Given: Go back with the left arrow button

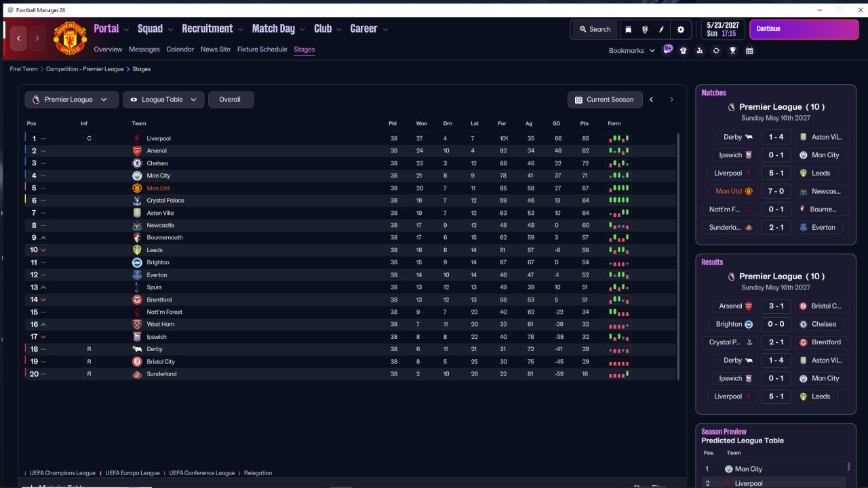Looking at the screenshot, I should (18, 39).
